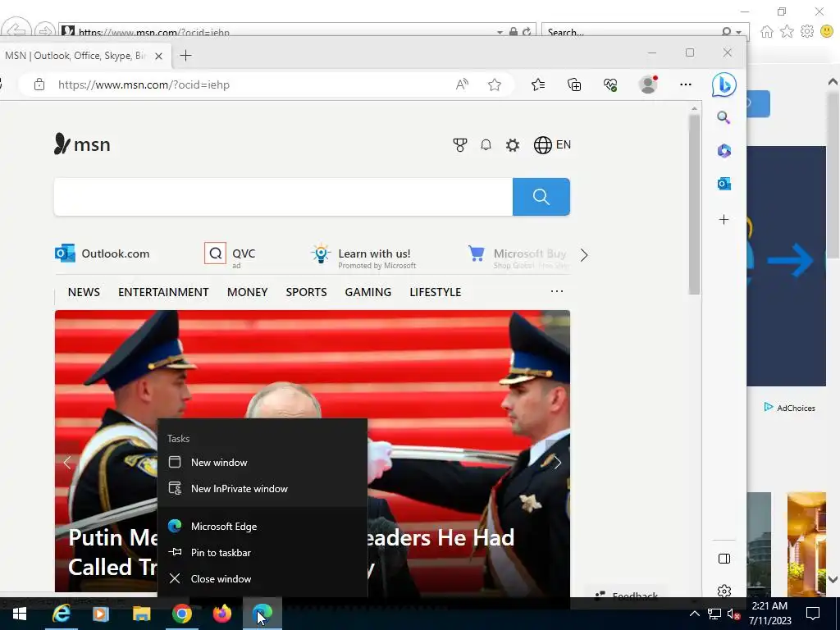The height and width of the screenshot is (630, 840).
Task: Open File Explorer from taskbar
Action: point(141,614)
